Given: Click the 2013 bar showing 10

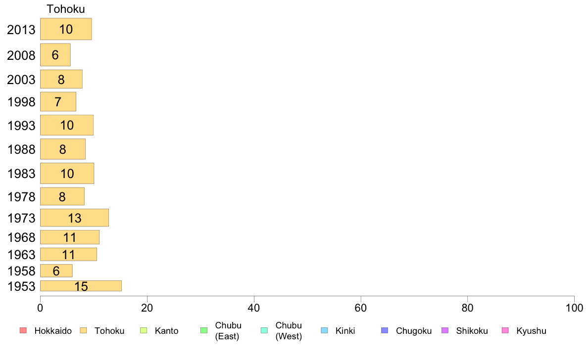Looking at the screenshot, I should click(x=66, y=29).
